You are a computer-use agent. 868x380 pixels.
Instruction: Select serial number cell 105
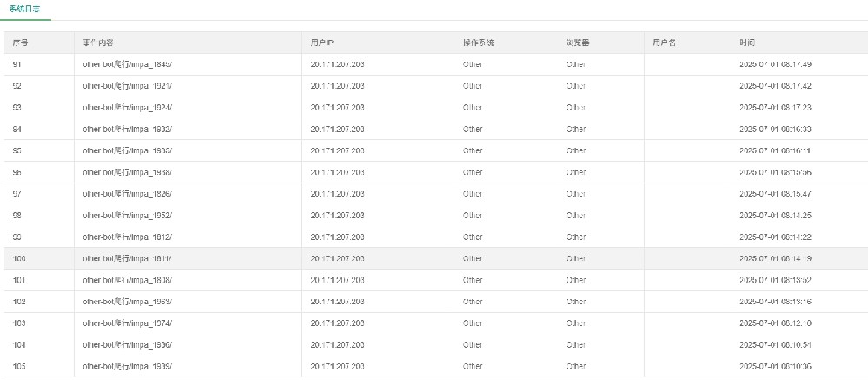coord(19,367)
